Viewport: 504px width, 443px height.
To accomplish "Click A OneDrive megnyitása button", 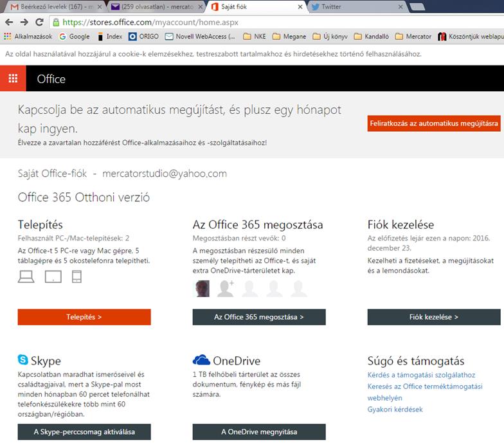I will point(259,432).
